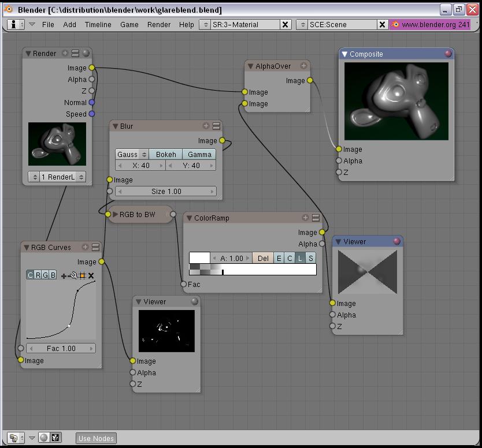Select the C curve channel
482x448 pixels.
pyautogui.click(x=30, y=275)
